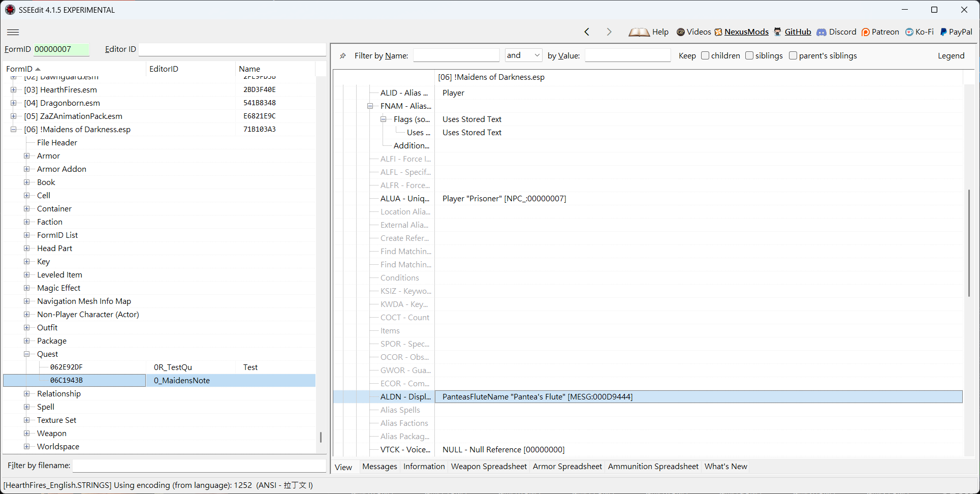The height and width of the screenshot is (494, 980).
Task: Click the pin icon beside Filter by Name
Action: 343,56
